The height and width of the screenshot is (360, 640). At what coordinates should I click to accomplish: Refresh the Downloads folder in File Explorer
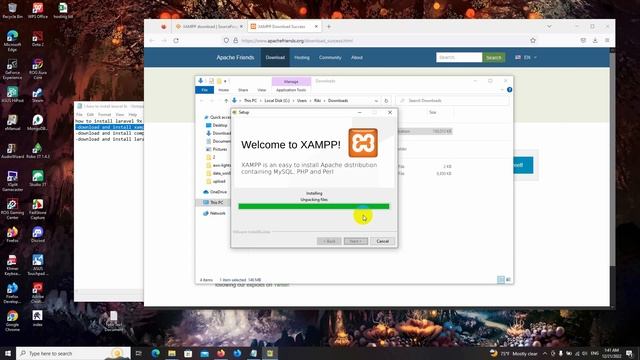[x=386, y=100]
